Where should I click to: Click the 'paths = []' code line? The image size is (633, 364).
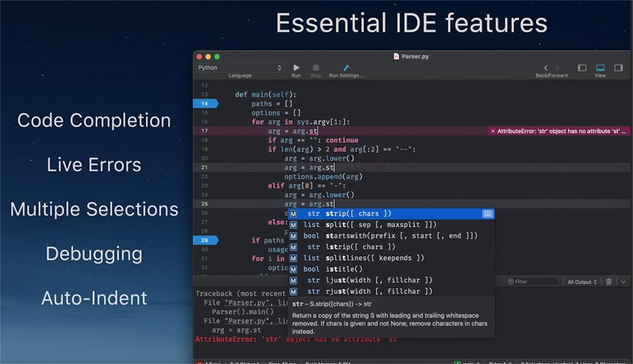pos(272,104)
